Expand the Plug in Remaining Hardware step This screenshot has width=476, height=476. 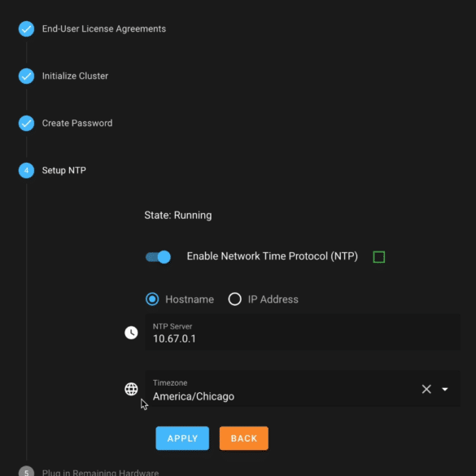[100, 473]
